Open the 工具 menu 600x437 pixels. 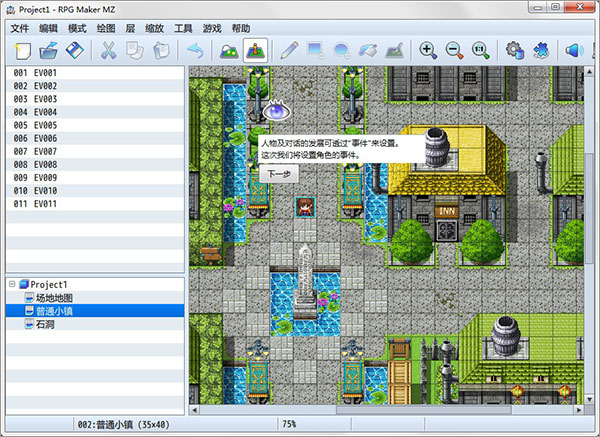183,28
